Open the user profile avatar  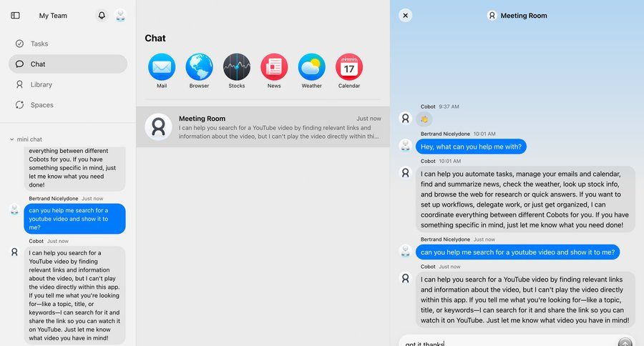tap(120, 16)
